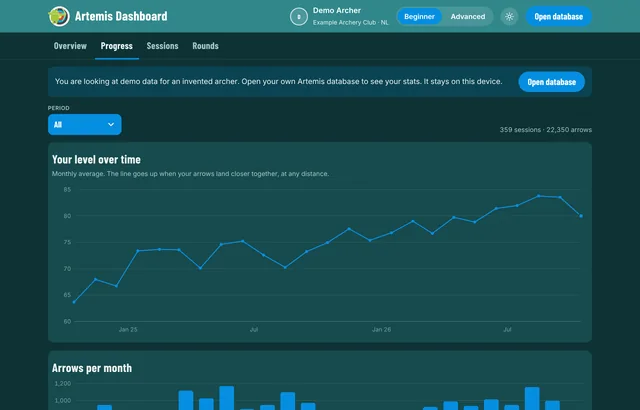Select the Progress tab
640x410 pixels.
[117, 46]
